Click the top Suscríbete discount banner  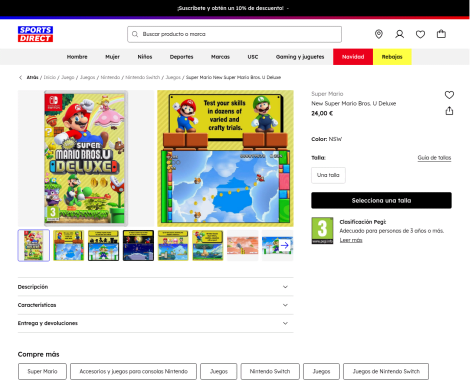[234, 8]
